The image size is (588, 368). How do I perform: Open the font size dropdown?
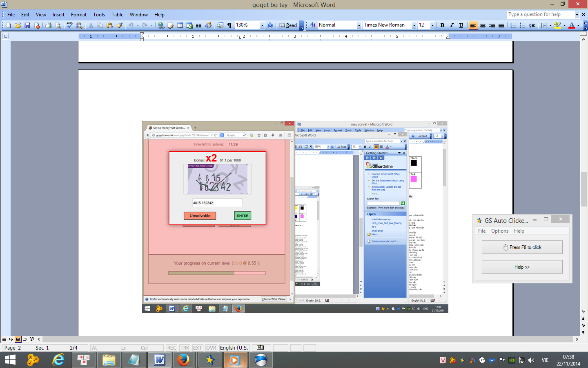click(x=432, y=25)
